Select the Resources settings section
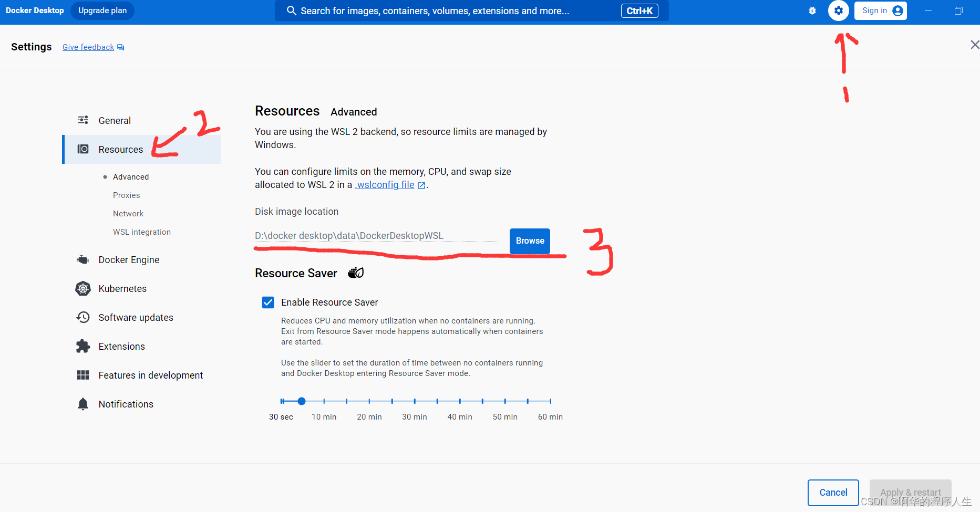980x512 pixels. click(141, 149)
